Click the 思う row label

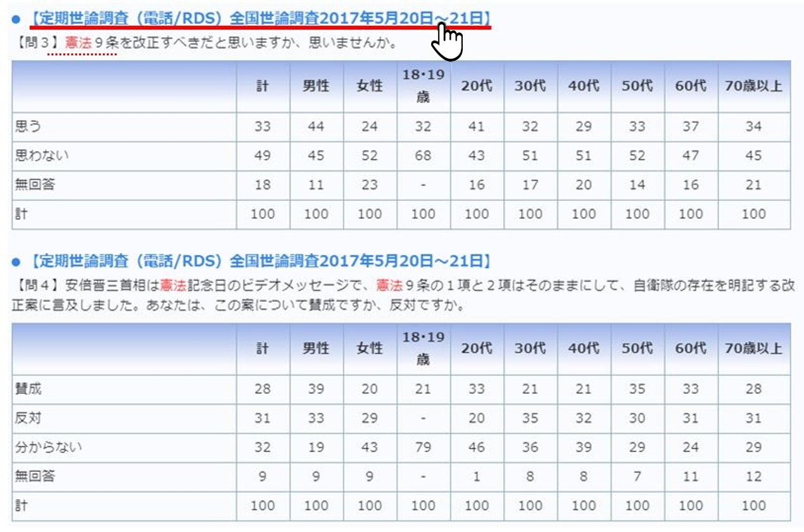[x=27, y=127]
